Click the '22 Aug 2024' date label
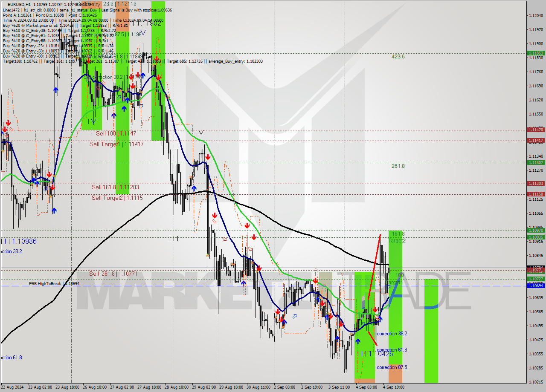The height and width of the screenshot is (392, 546). coord(12,387)
